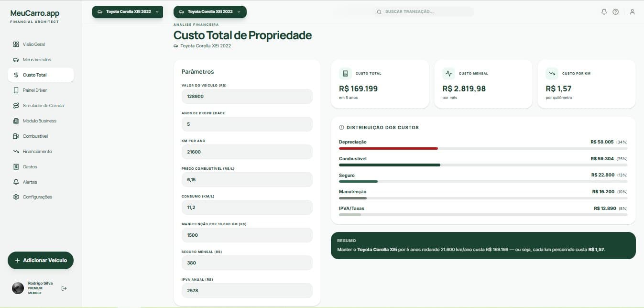Screen dimensions: 644x308
Task: Click the car icon under the page title
Action: (176, 46)
